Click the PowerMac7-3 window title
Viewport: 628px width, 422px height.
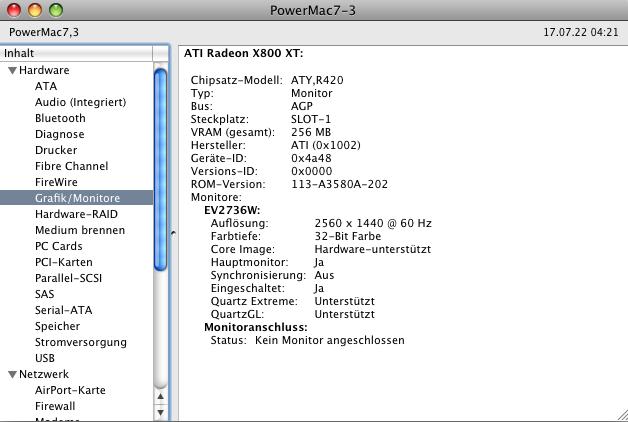tap(313, 10)
